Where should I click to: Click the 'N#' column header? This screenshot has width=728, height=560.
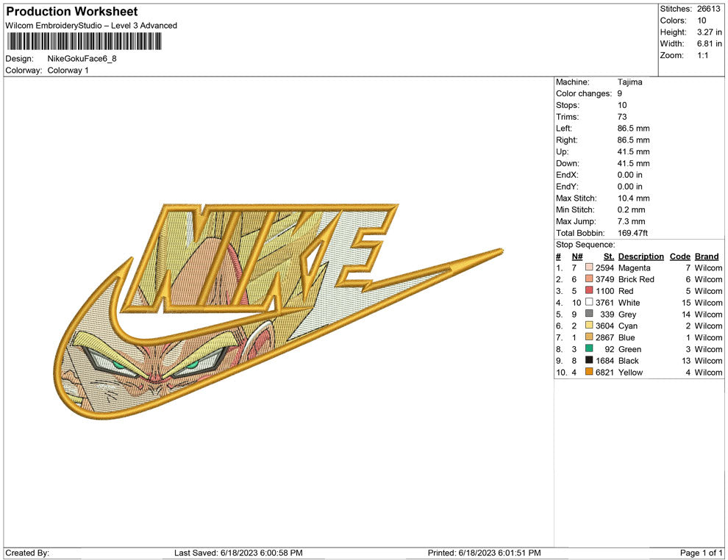coord(577,256)
